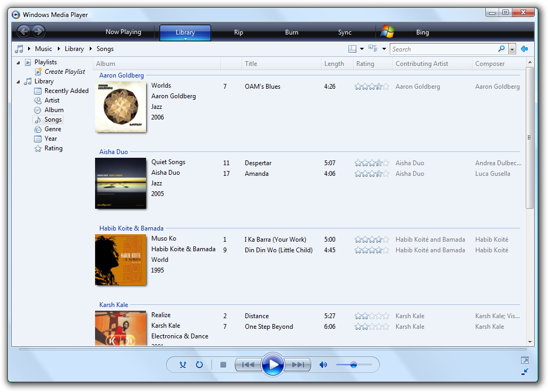548x392 pixels.
Task: Open the view options dropdown arrow
Action: pyautogui.click(x=384, y=49)
